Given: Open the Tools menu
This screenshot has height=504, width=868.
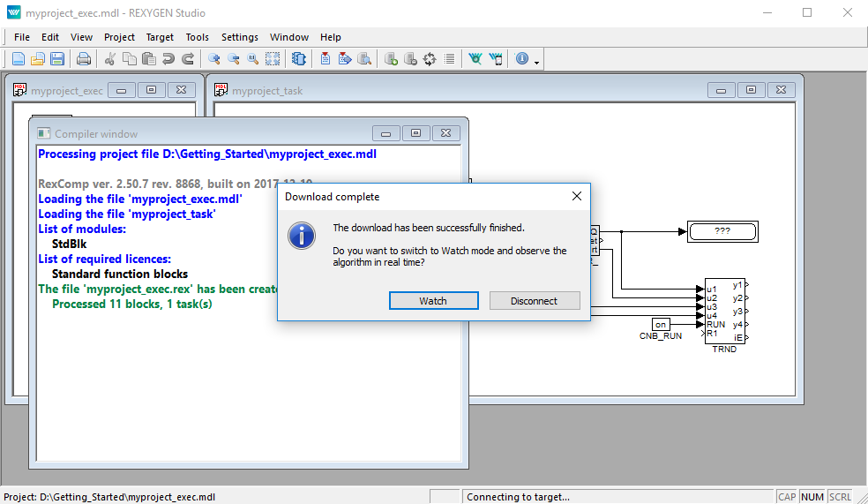Looking at the screenshot, I should 197,37.
